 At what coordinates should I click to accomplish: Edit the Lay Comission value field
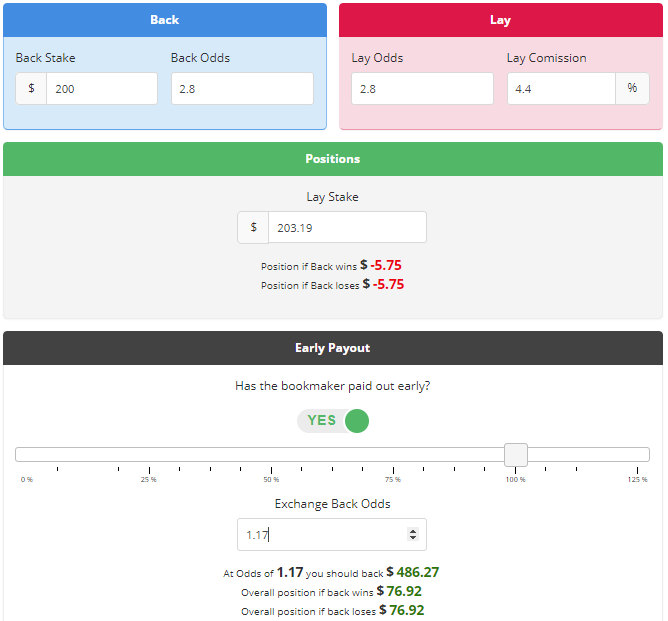(x=560, y=89)
